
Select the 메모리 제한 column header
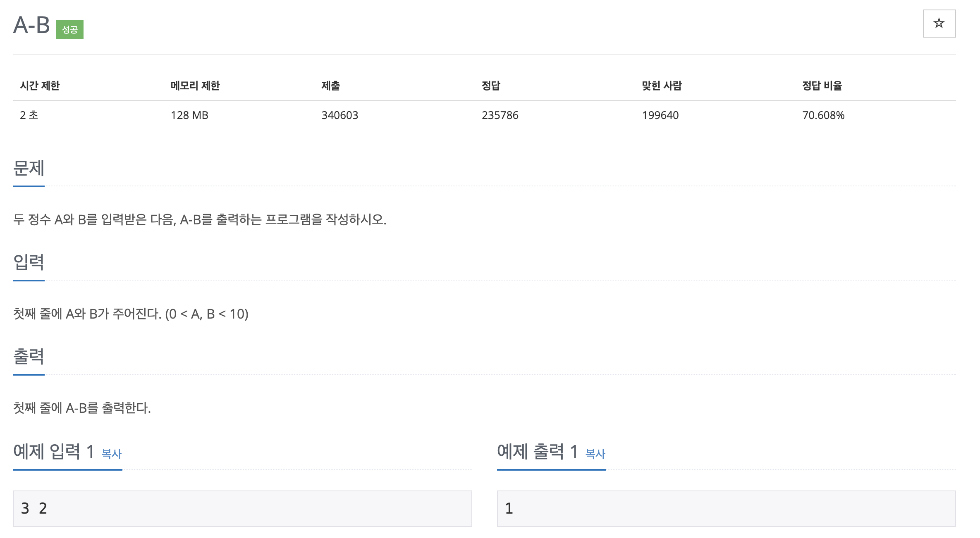(195, 86)
